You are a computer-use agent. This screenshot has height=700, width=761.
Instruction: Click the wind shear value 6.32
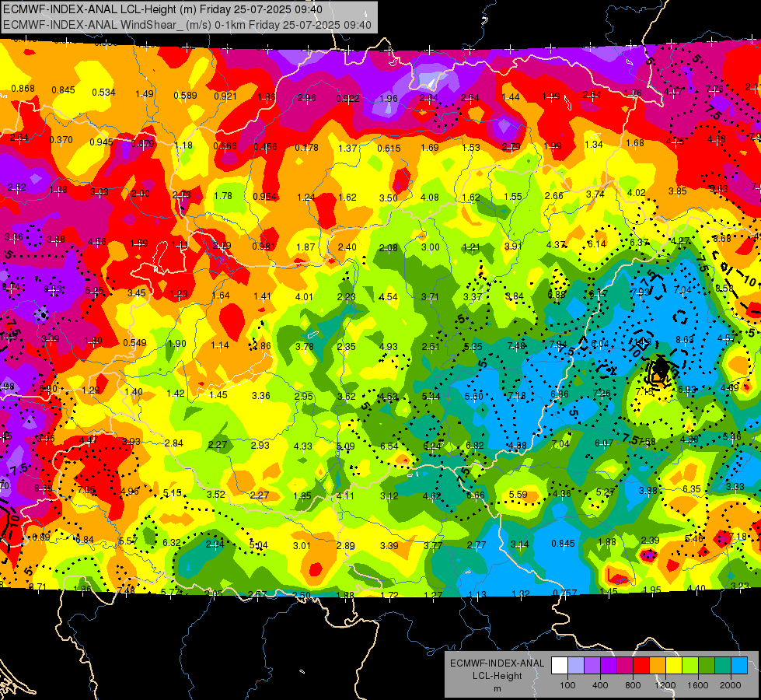tap(171, 543)
